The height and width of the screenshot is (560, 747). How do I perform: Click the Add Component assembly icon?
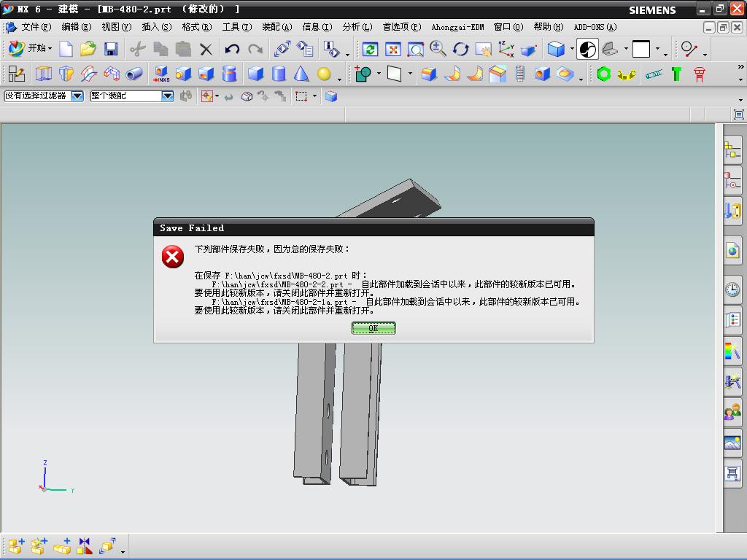(x=16, y=546)
